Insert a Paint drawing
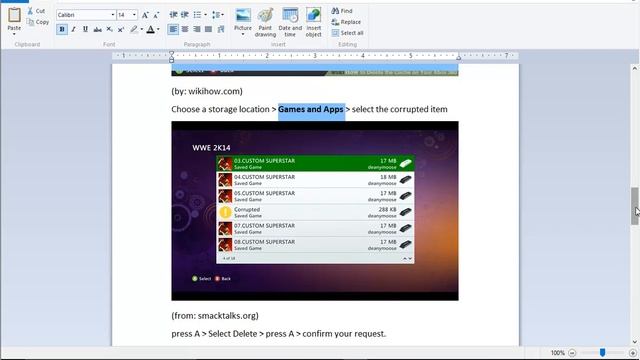The height and width of the screenshot is (360, 640). pos(265,22)
